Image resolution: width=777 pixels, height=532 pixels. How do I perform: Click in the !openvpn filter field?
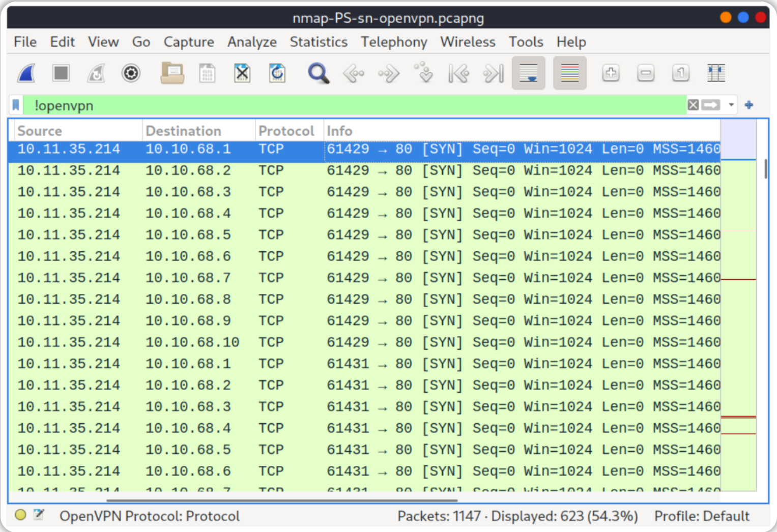pos(355,105)
